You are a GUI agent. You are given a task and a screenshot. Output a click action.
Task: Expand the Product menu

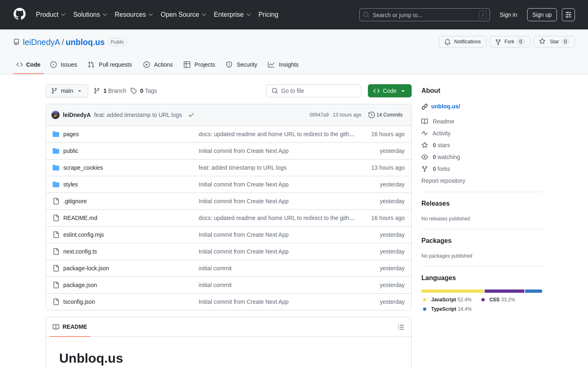click(x=51, y=15)
